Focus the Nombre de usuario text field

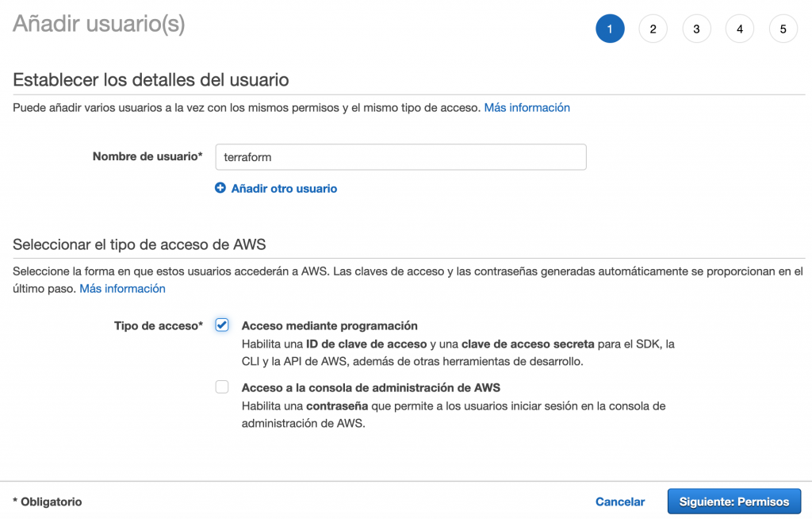(x=400, y=157)
